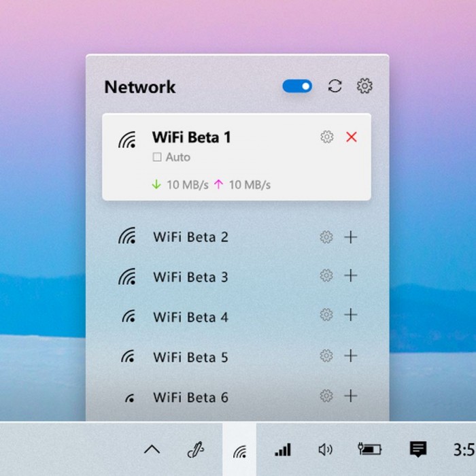Click the pen workspace taskbar icon
The width and height of the screenshot is (476, 476).
tap(195, 449)
